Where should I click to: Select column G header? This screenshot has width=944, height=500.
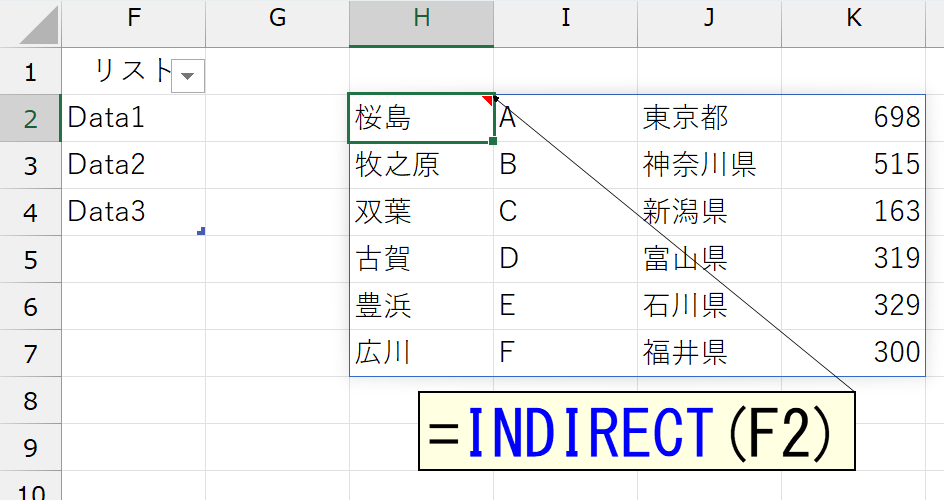[x=277, y=23]
